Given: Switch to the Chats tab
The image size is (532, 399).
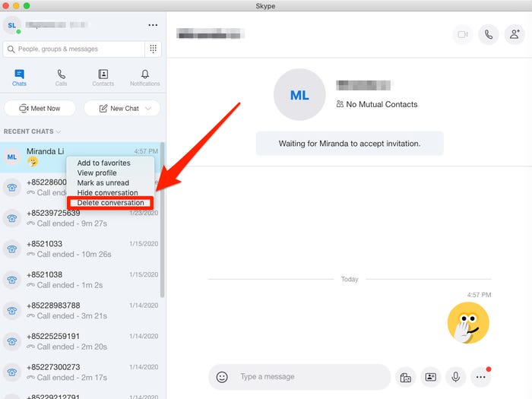Looking at the screenshot, I should tap(19, 78).
